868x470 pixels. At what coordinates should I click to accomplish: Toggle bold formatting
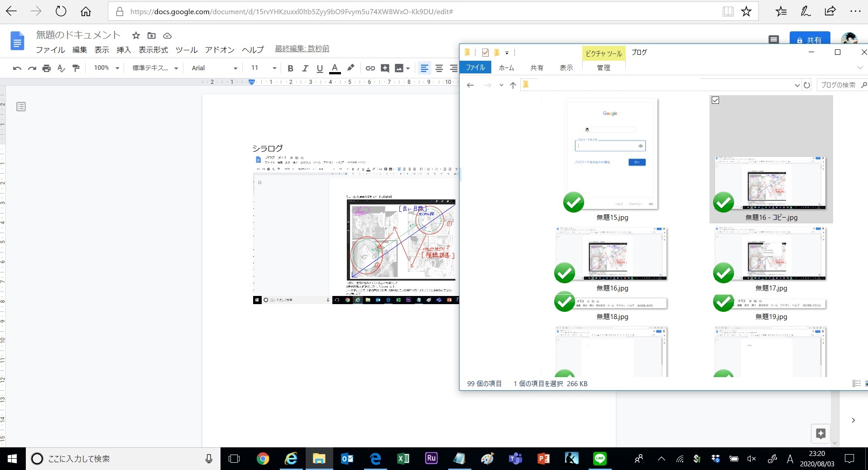click(x=290, y=68)
